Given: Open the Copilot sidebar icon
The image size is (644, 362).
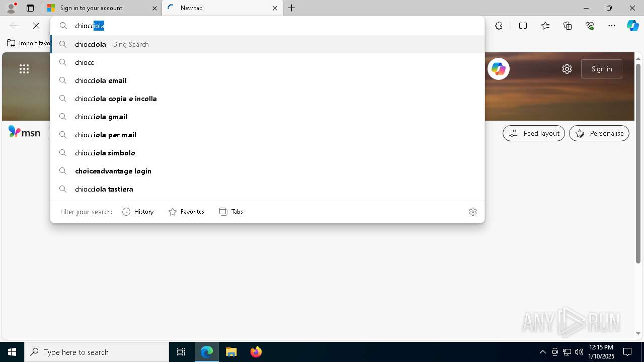Looking at the screenshot, I should pos(632,26).
